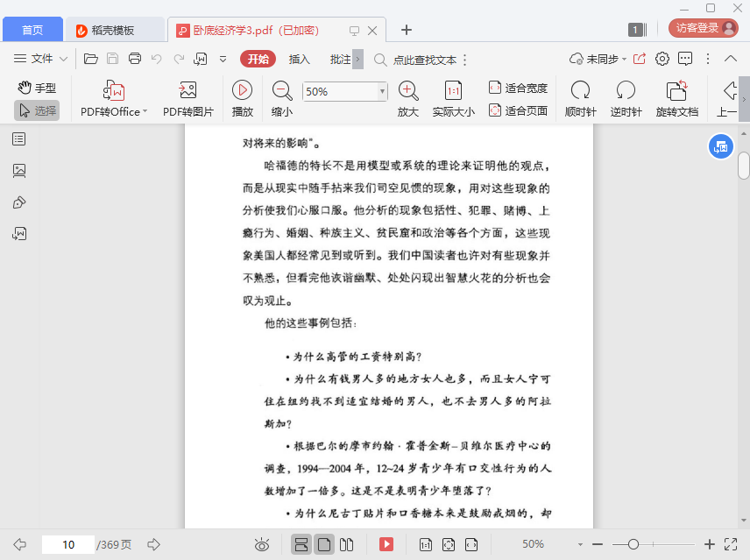Click the window count badge 1
The image size is (750, 560).
637,30
